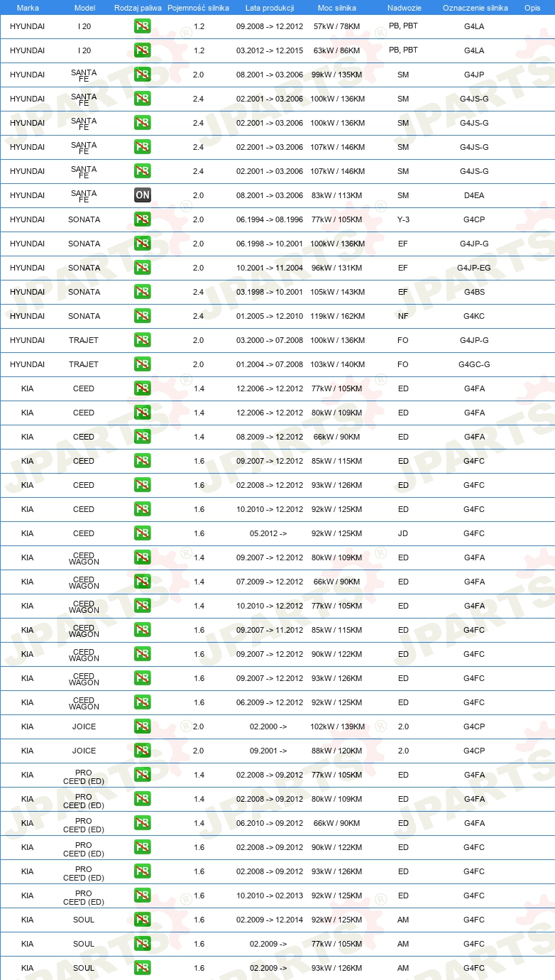Click the Rodzaj paliwa column header
Viewport: 555px width, 980px height.
(138, 7)
